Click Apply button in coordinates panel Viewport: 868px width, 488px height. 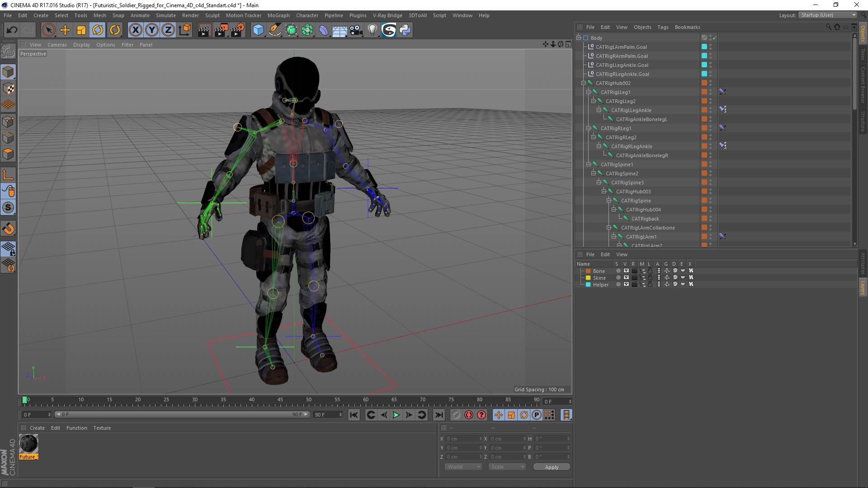click(552, 467)
